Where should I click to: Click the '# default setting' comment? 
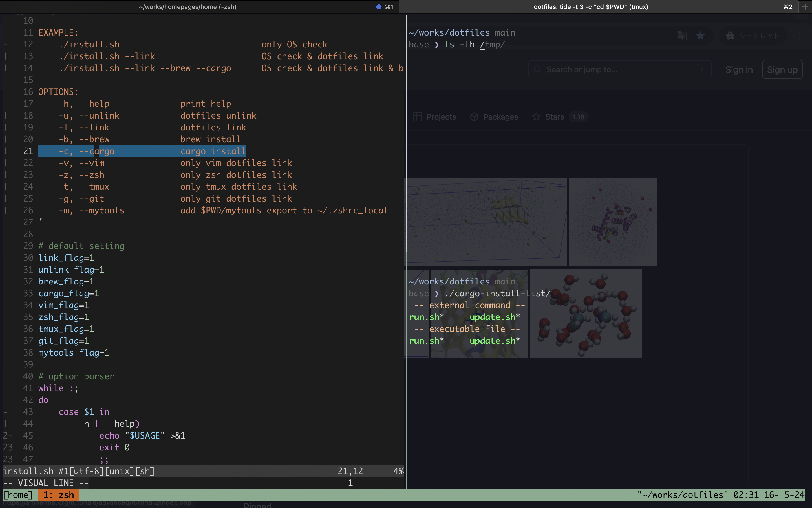click(81, 246)
